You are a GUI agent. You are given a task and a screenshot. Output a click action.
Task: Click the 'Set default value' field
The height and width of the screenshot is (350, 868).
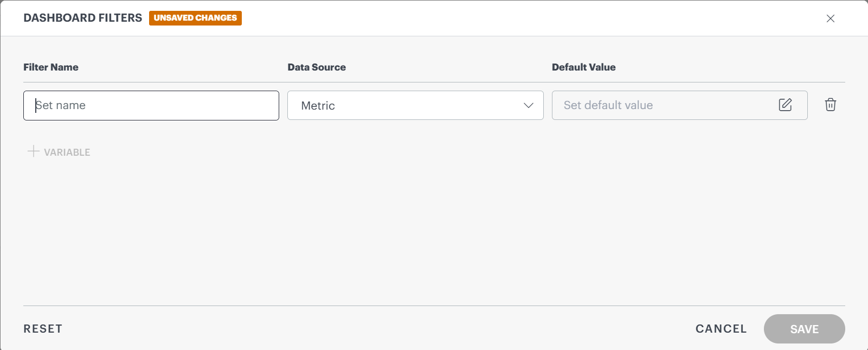664,105
